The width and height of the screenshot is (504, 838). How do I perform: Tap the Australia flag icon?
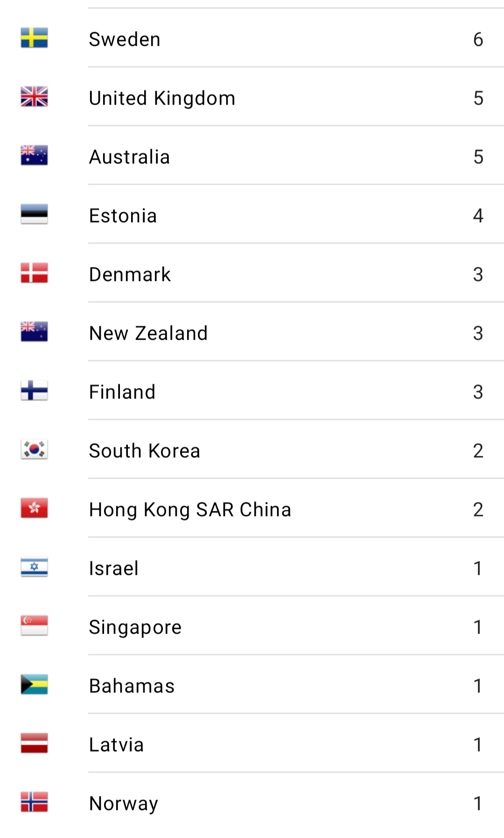tap(34, 156)
